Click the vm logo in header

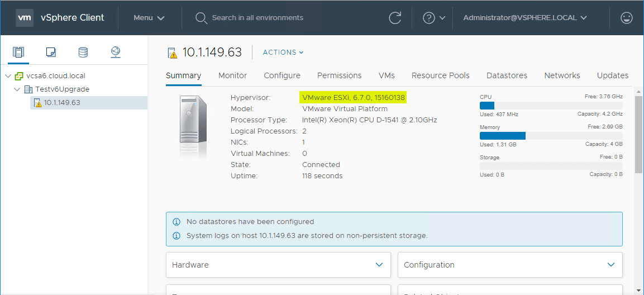click(25, 18)
